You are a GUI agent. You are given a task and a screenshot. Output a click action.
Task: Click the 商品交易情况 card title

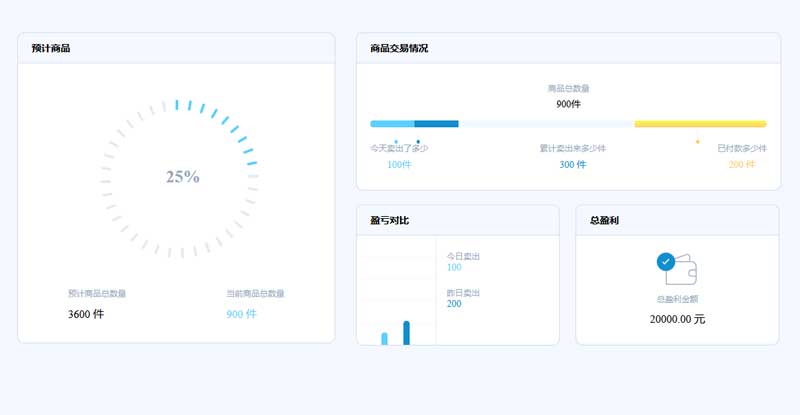point(399,48)
